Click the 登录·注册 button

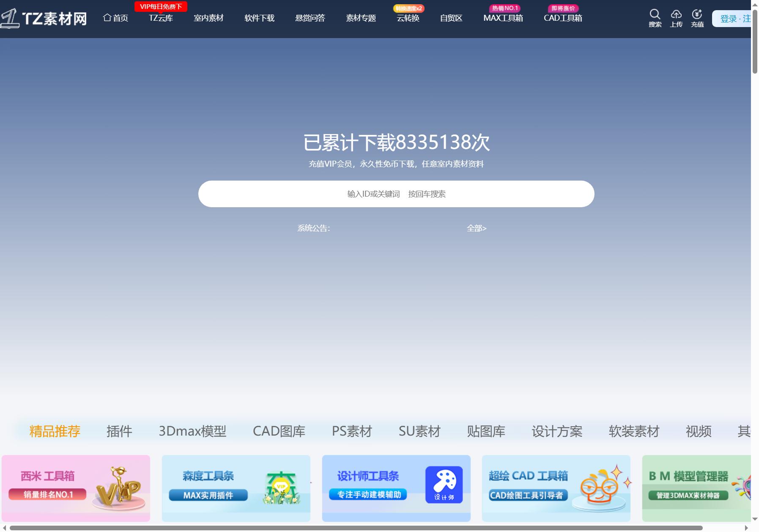point(732,19)
